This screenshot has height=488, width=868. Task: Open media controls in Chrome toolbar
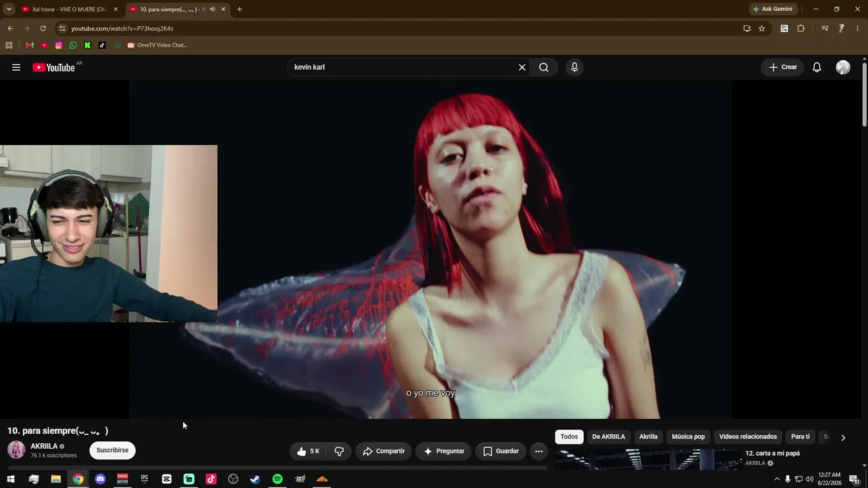(x=825, y=28)
